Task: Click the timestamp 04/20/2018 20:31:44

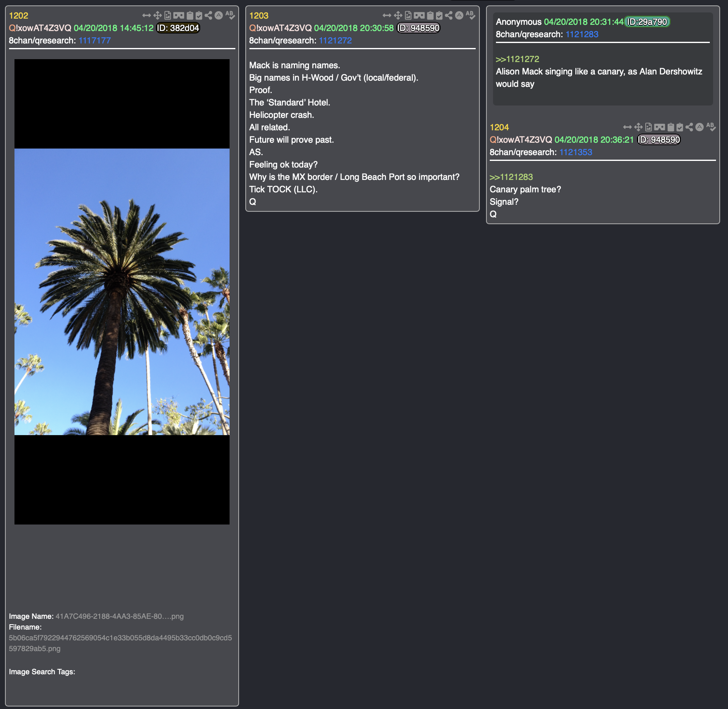Action: 584,22
